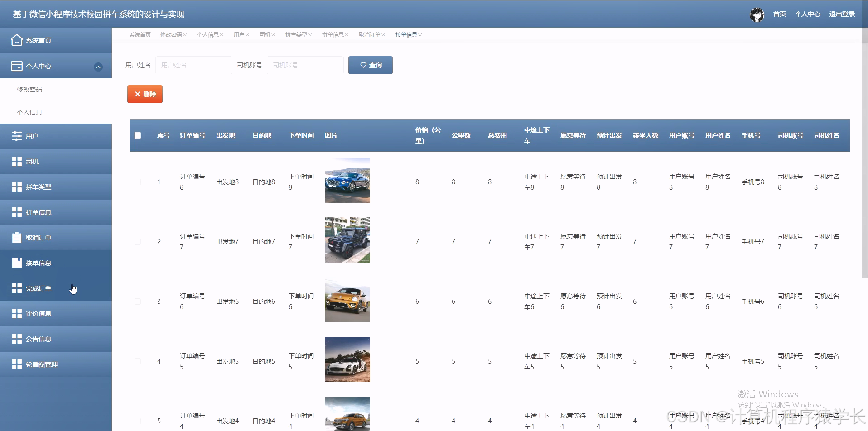Screen dimensions: 868x431
Task: Click the 目的地7 cell
Action: (x=264, y=242)
